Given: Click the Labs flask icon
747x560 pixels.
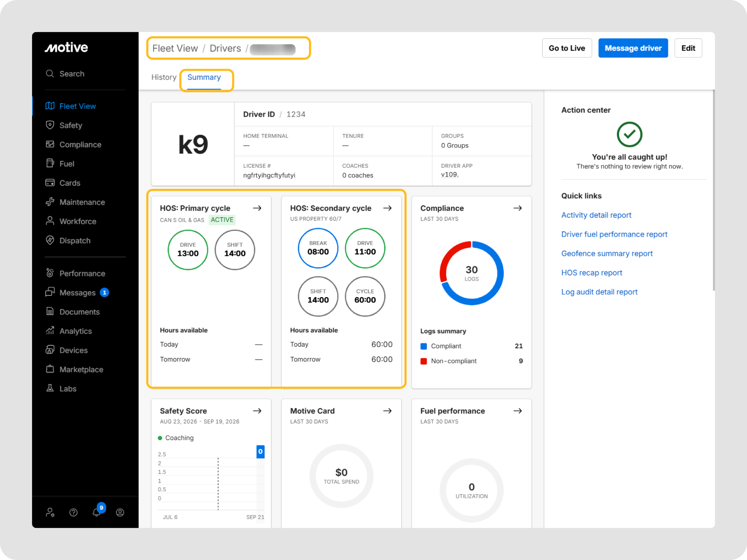Looking at the screenshot, I should coord(50,388).
